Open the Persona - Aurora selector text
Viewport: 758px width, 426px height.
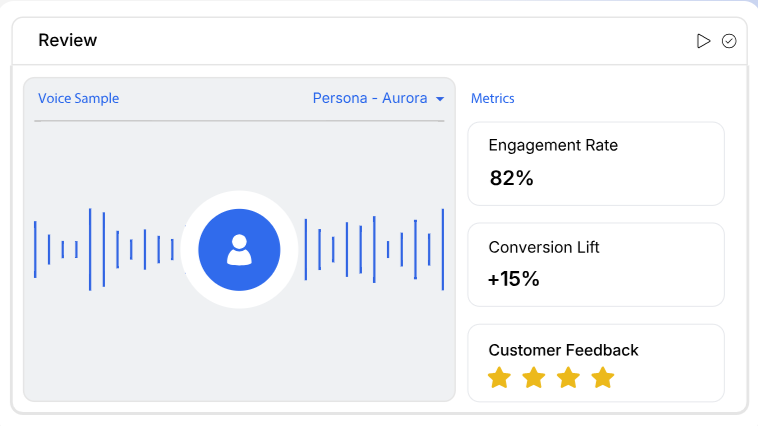370,99
